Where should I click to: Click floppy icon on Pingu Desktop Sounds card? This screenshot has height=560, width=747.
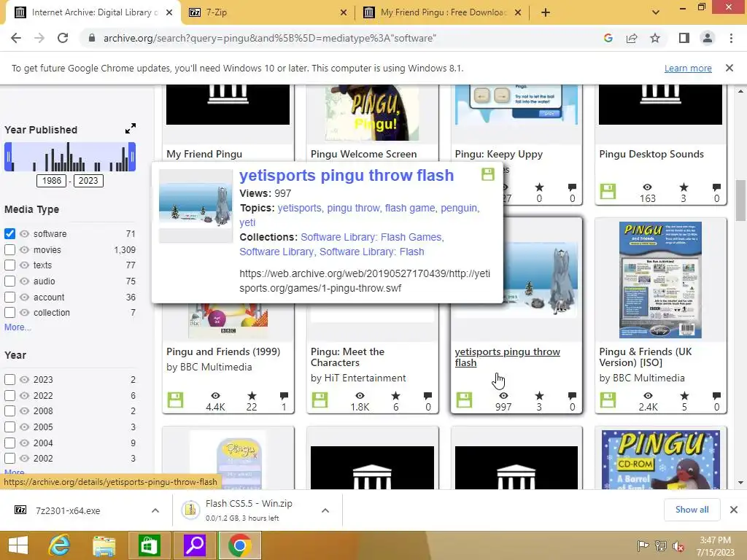coord(608,192)
